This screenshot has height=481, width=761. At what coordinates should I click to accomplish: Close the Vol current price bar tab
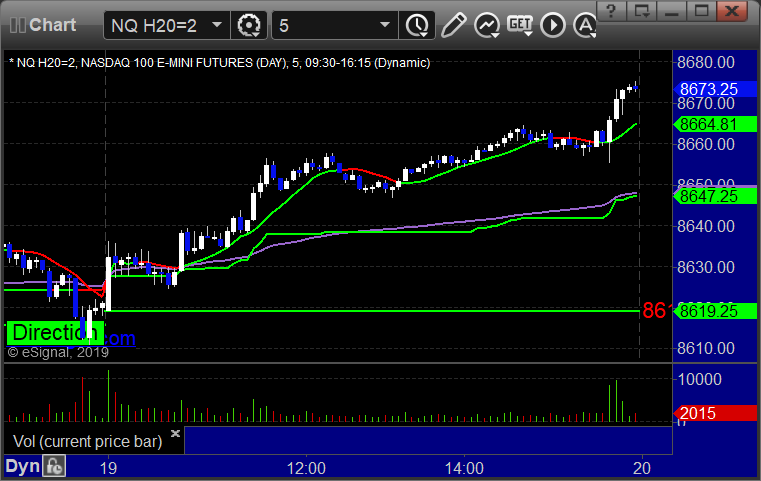(175, 433)
